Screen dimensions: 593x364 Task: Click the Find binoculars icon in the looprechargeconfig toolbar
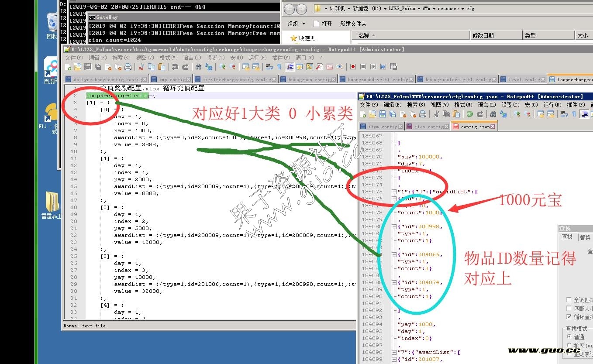[x=198, y=67]
